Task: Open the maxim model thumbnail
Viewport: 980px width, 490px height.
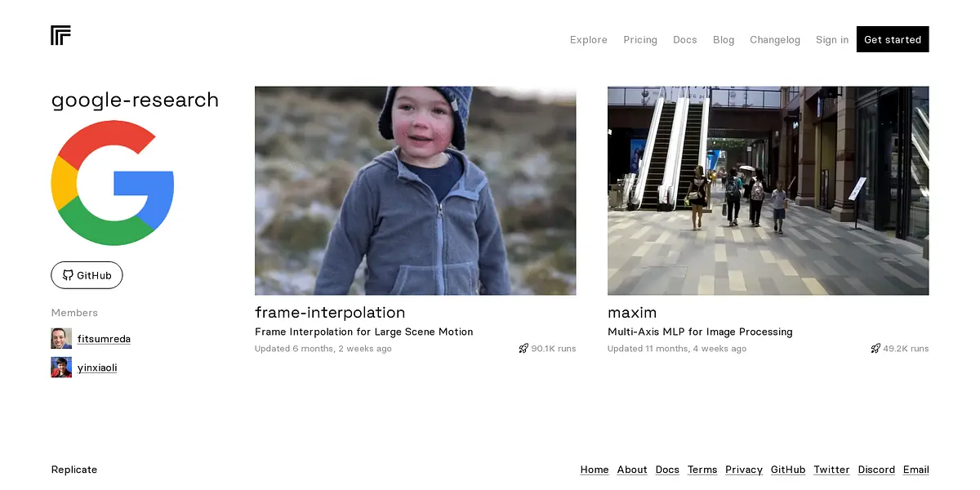Action: (768, 190)
